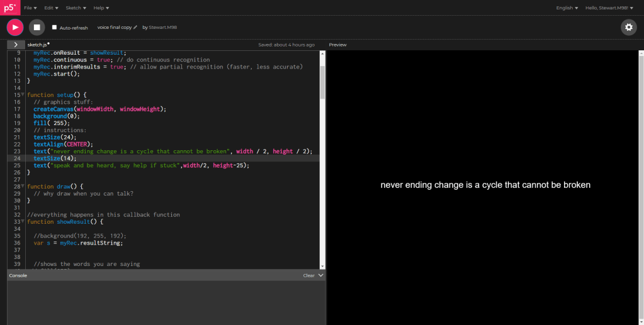Clear the console output

(308, 275)
